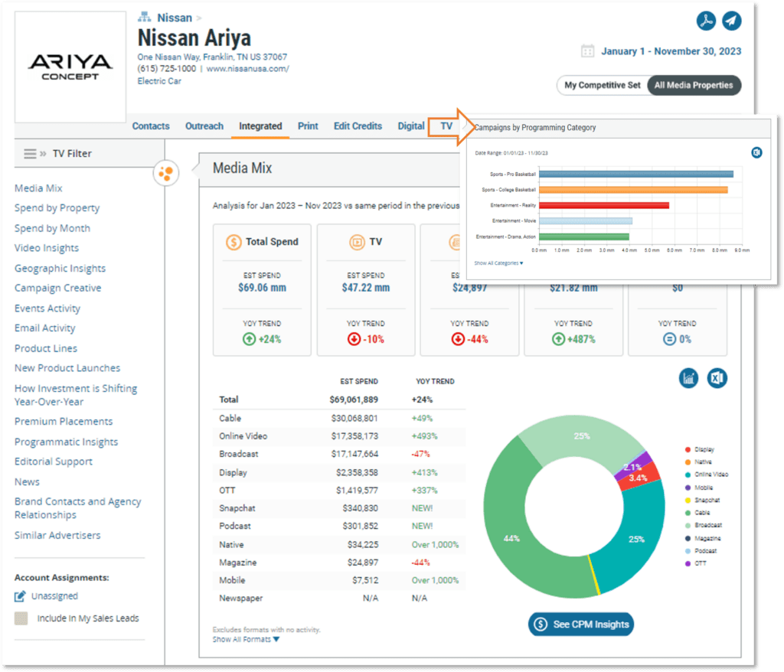The height and width of the screenshot is (672, 784).
Task: Click the Entertainment - Reality red bar
Action: [604, 205]
